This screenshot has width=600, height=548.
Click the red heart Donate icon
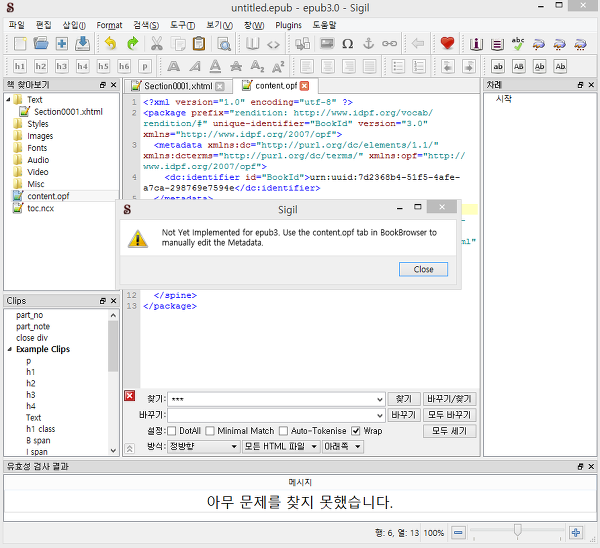[447, 43]
